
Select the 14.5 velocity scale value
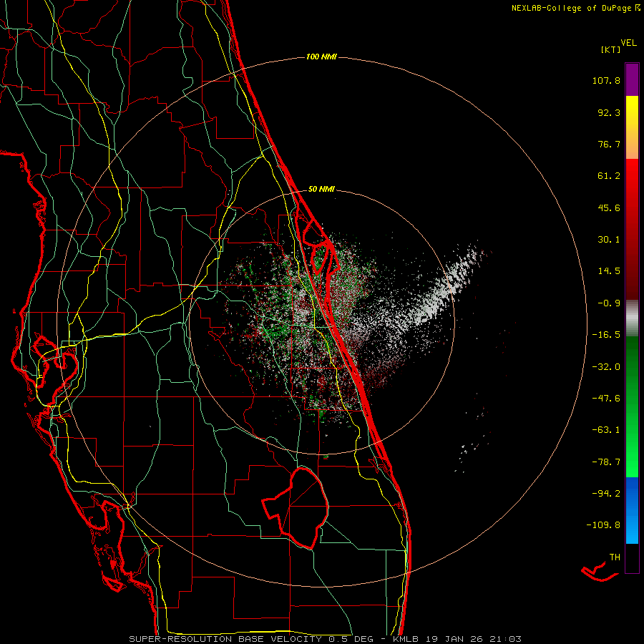click(609, 271)
